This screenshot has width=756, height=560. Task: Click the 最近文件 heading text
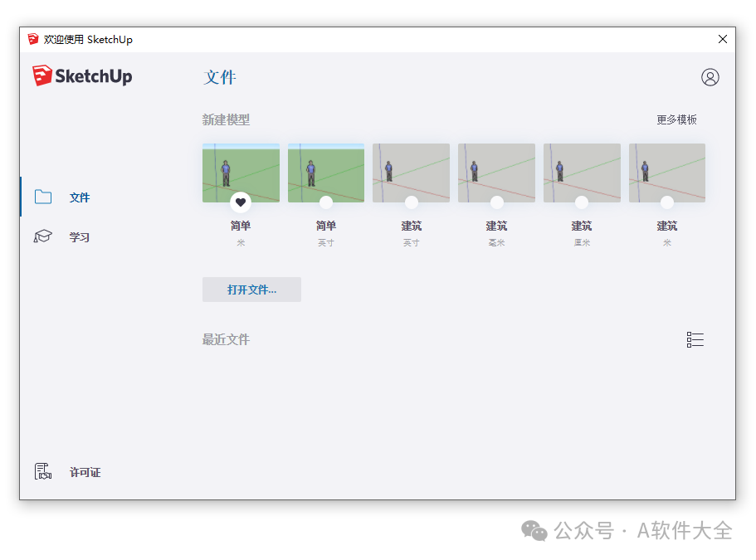point(226,340)
